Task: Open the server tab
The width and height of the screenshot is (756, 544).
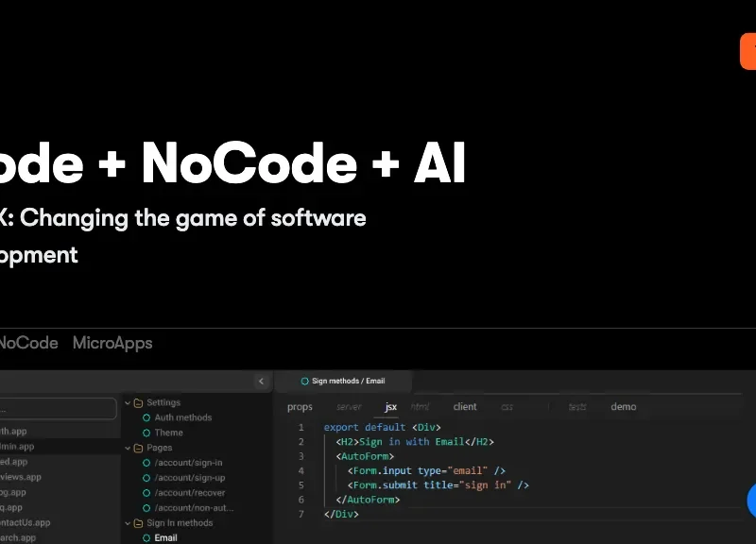Action: [x=349, y=407]
